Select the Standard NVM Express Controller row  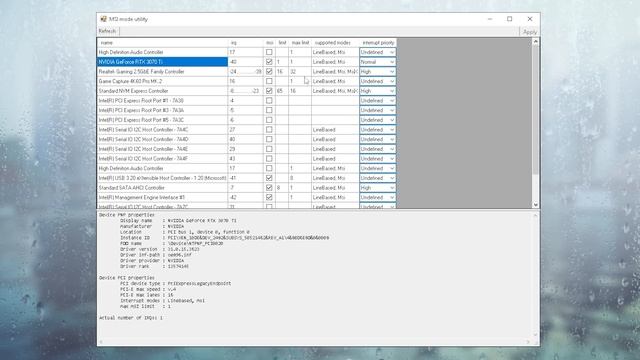[162, 91]
